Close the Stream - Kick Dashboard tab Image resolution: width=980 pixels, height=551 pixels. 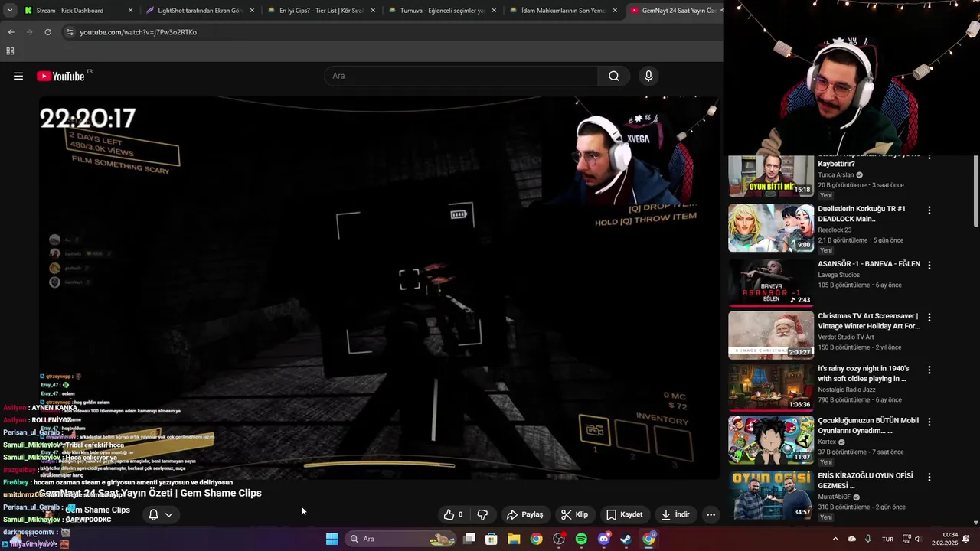click(x=131, y=11)
